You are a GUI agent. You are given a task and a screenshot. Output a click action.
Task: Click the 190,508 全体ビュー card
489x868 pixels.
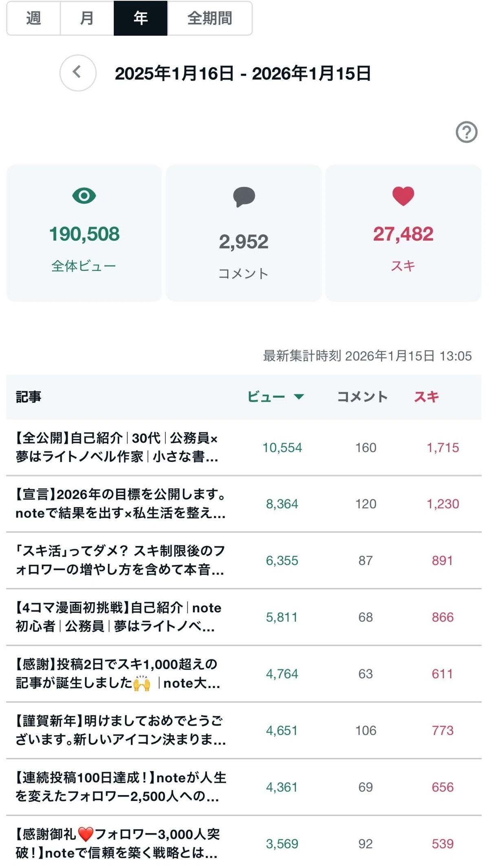click(84, 233)
